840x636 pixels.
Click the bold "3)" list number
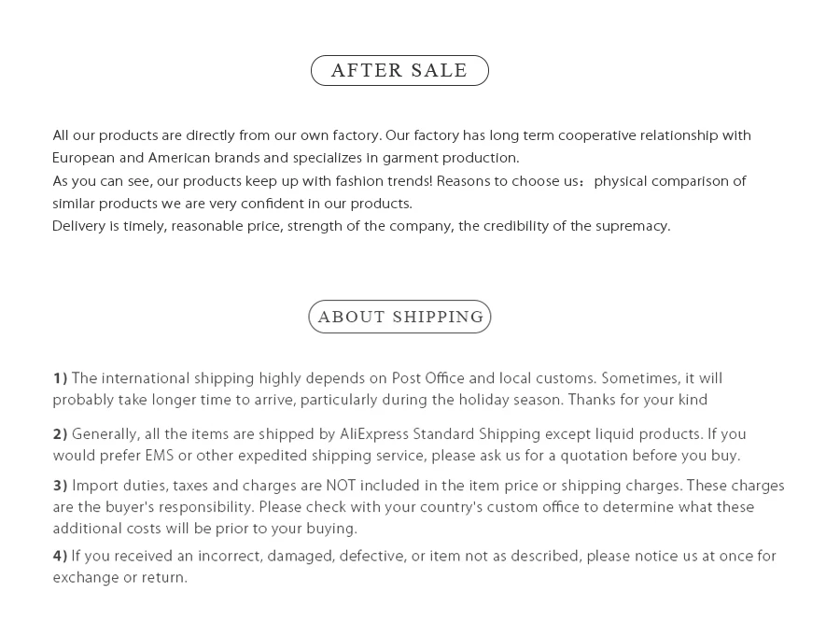(x=60, y=486)
